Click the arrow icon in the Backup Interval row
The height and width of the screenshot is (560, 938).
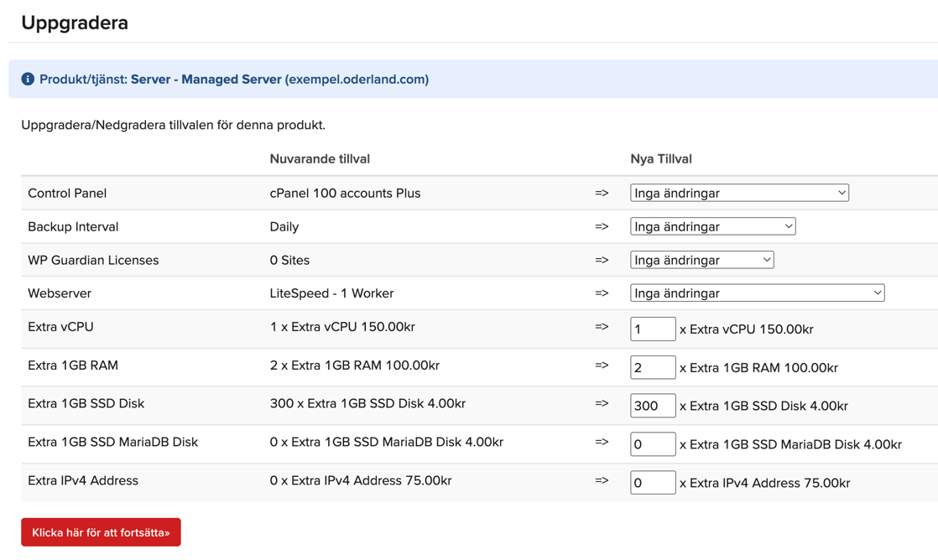(602, 226)
